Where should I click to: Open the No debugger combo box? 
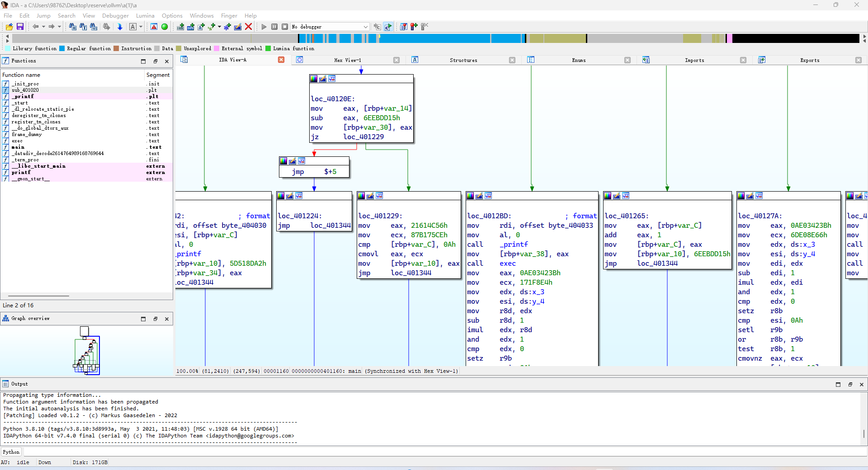click(x=330, y=27)
